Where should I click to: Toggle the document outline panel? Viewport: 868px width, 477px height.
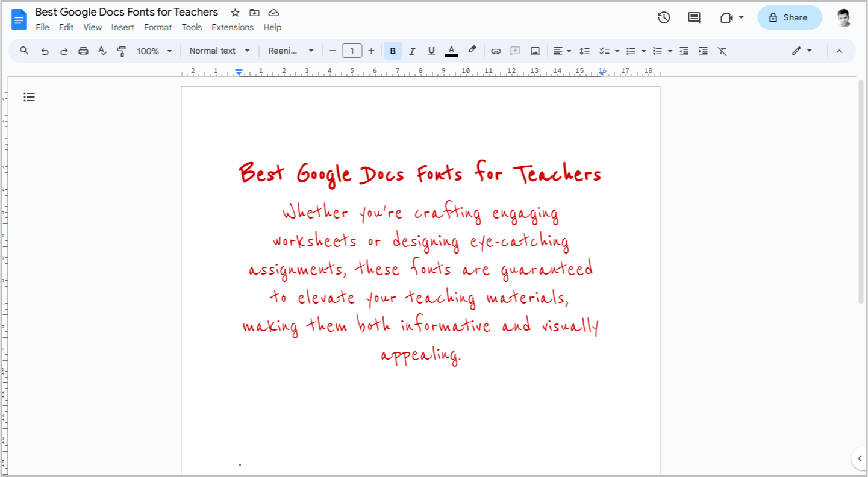tap(29, 97)
